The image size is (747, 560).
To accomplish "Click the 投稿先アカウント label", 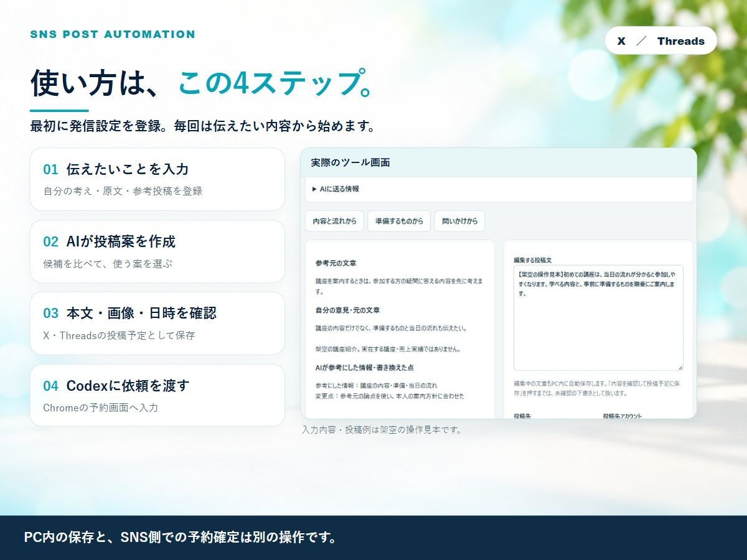I will (622, 416).
